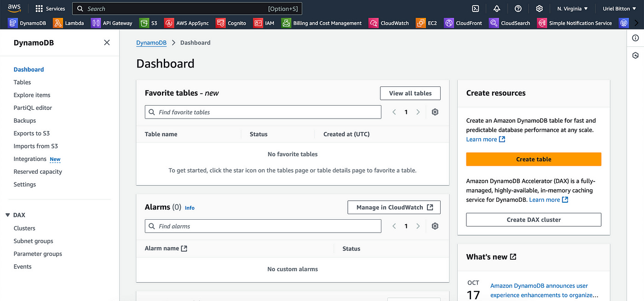Open AWS AppSync shortcut
Screen dimensions: 644x301
(186, 23)
